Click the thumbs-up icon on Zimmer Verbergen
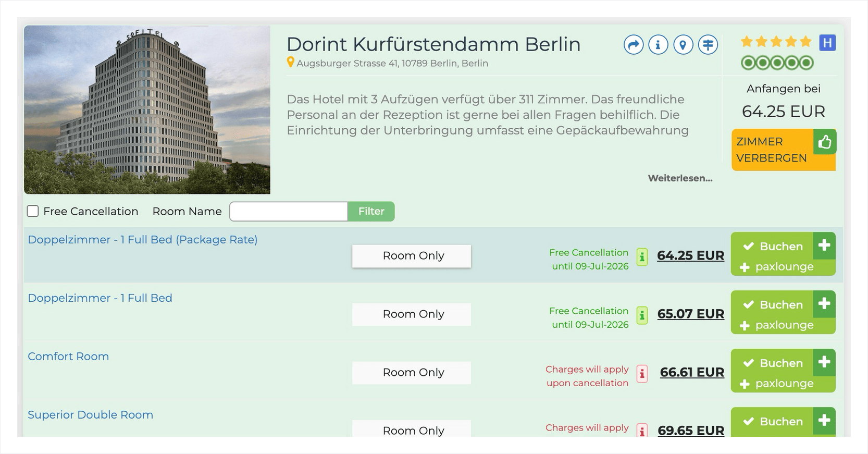The width and height of the screenshot is (868, 454). [825, 142]
